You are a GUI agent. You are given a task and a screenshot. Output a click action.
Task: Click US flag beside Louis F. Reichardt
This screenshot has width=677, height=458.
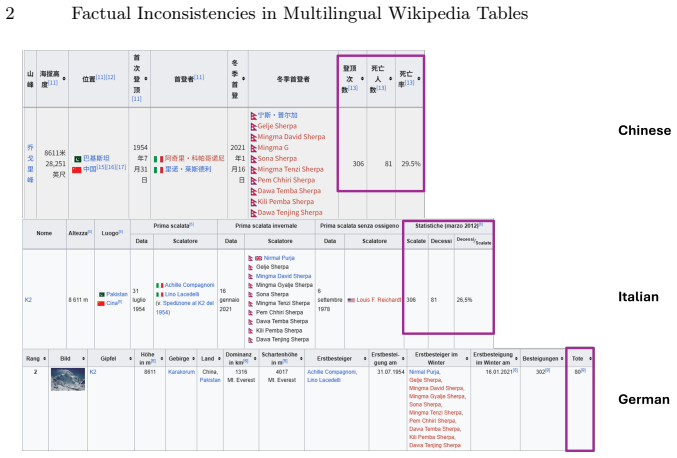351,300
